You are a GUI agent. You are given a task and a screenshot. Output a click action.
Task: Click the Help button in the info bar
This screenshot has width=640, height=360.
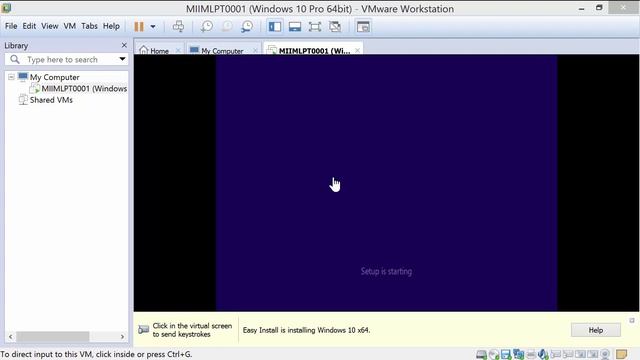[596, 330]
